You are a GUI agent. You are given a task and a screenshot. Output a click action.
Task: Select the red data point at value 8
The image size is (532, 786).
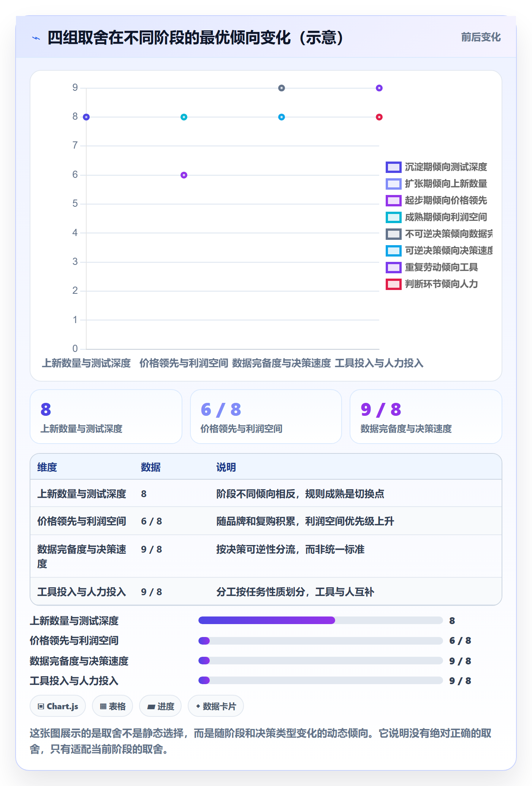(379, 117)
